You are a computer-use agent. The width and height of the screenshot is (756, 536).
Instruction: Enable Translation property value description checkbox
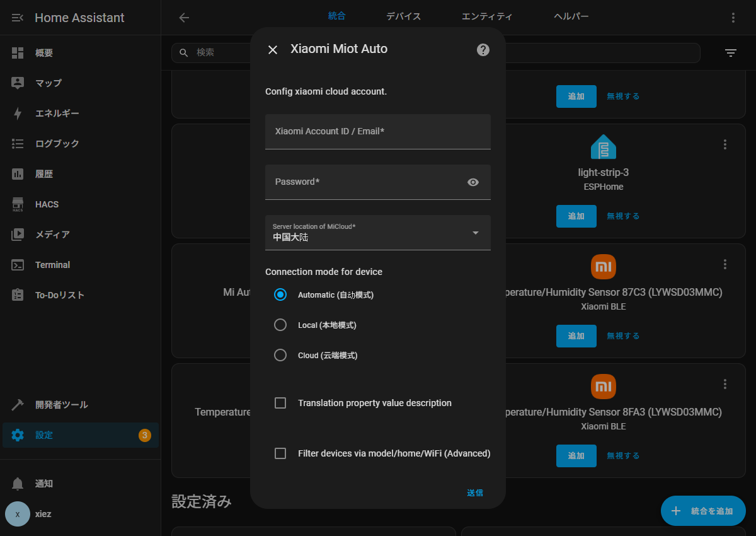coord(280,403)
